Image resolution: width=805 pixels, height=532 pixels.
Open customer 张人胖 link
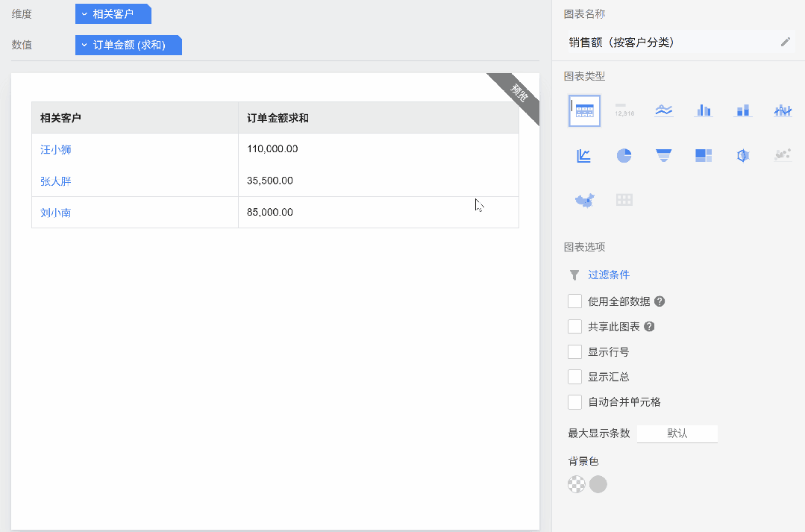pos(55,181)
